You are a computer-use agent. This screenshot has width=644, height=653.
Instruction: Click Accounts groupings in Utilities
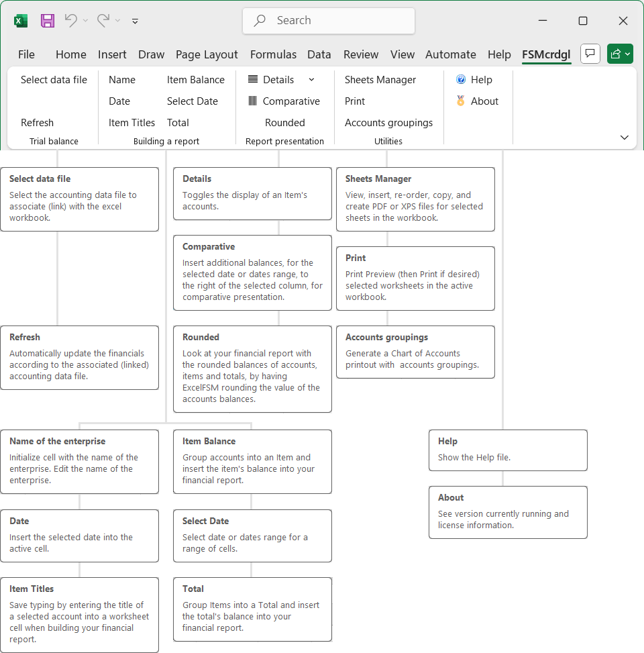388,123
